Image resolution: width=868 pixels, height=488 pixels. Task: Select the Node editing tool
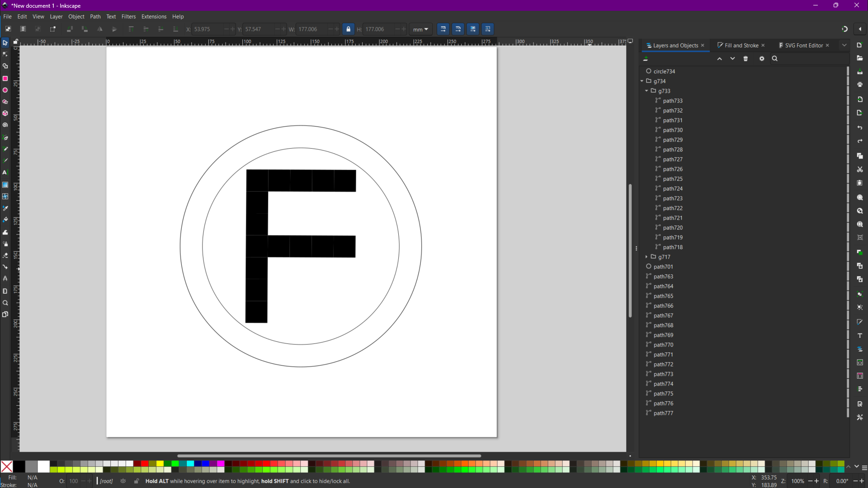click(5, 54)
